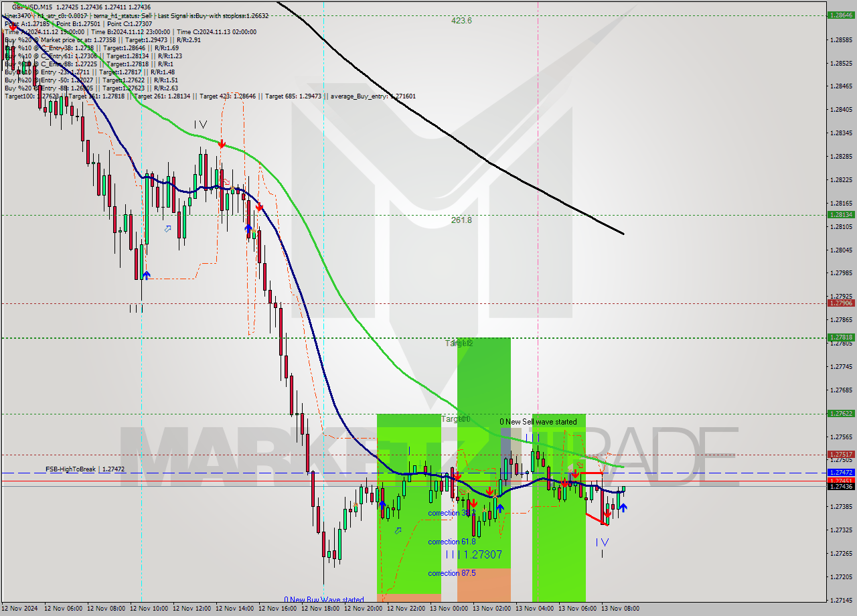857x616 pixels.
Task: Click the '13 Nov 00:00' time label
Action: 449,609
